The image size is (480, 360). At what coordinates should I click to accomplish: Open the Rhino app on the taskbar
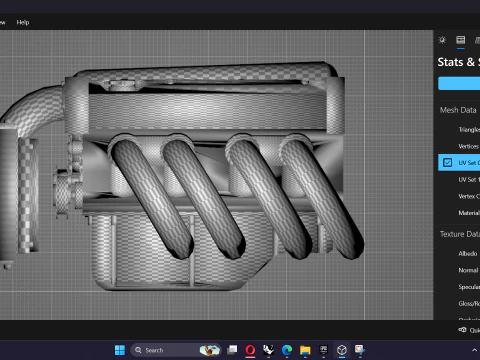pyautogui.click(x=268, y=350)
